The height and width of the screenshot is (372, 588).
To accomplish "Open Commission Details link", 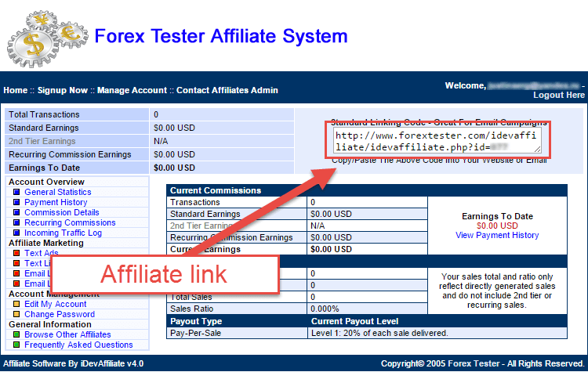I will tap(62, 212).
